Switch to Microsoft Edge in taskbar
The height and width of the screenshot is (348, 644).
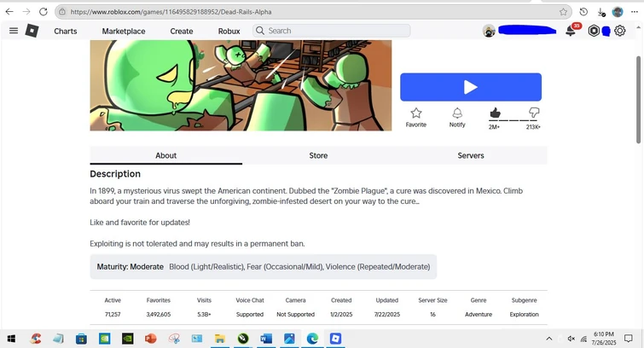(312, 339)
